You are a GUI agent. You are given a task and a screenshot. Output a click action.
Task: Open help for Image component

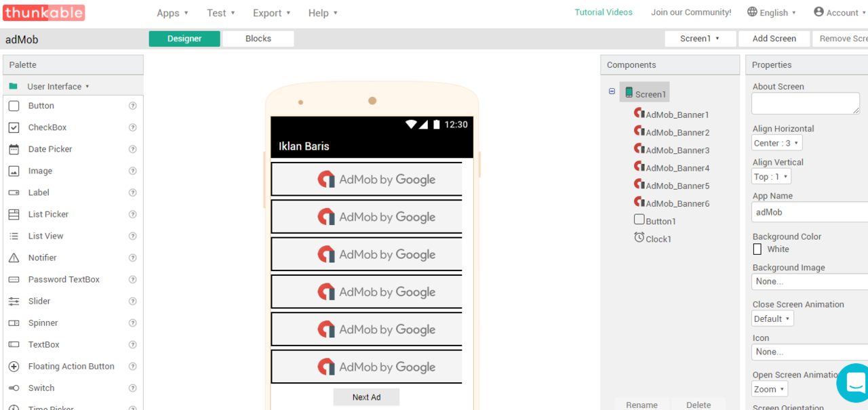133,171
